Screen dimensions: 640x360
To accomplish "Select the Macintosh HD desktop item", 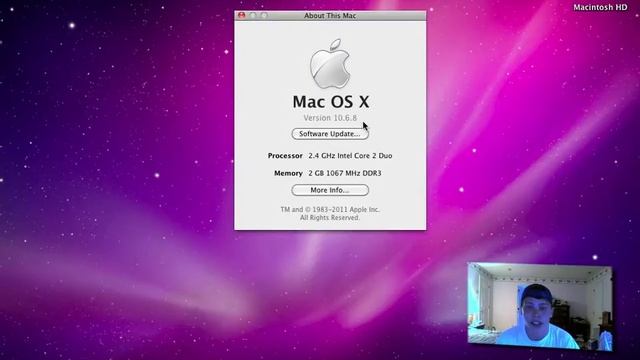I will (x=600, y=7).
